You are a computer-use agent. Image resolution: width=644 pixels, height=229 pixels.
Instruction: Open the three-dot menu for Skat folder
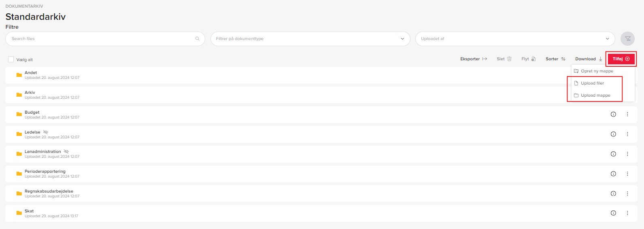[627, 213]
